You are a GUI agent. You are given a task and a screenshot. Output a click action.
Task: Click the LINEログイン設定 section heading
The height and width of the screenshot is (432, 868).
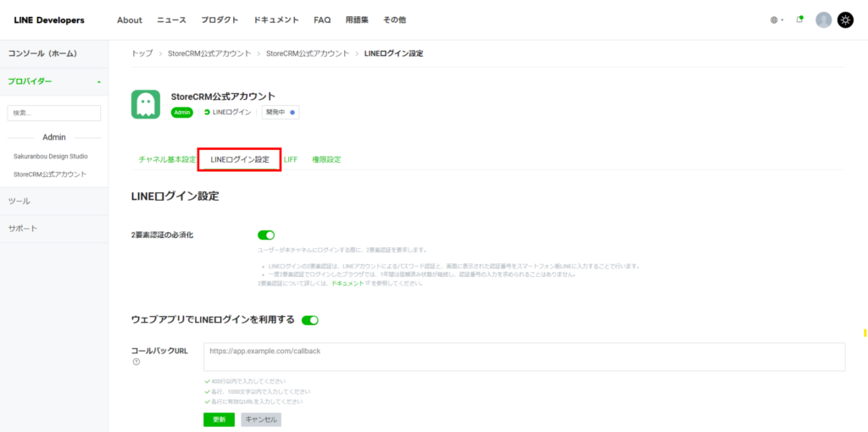[175, 196]
